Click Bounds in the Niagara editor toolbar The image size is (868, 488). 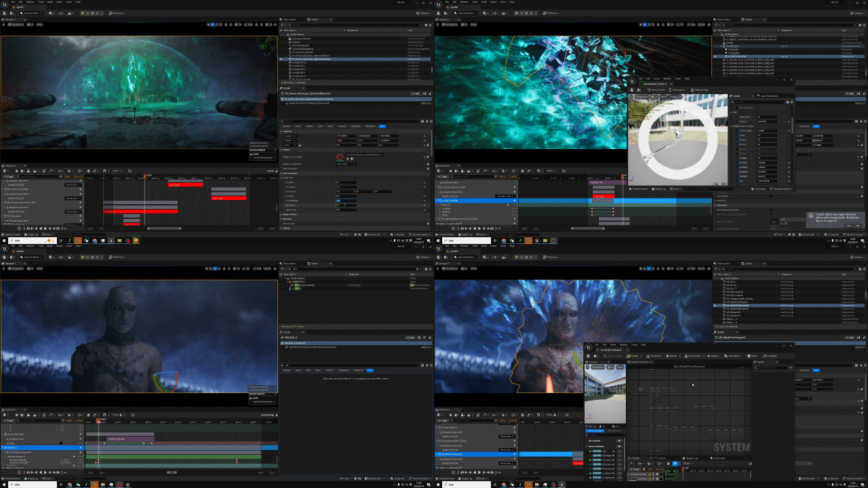673,355
